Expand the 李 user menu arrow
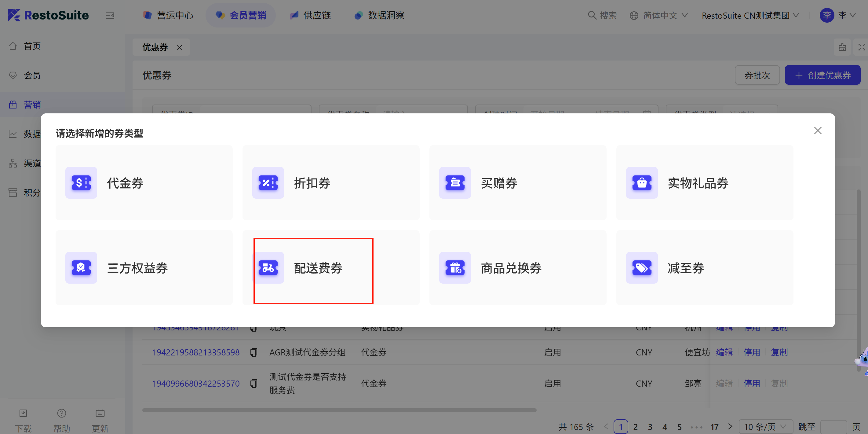Image resolution: width=868 pixels, height=434 pixels. 853,16
